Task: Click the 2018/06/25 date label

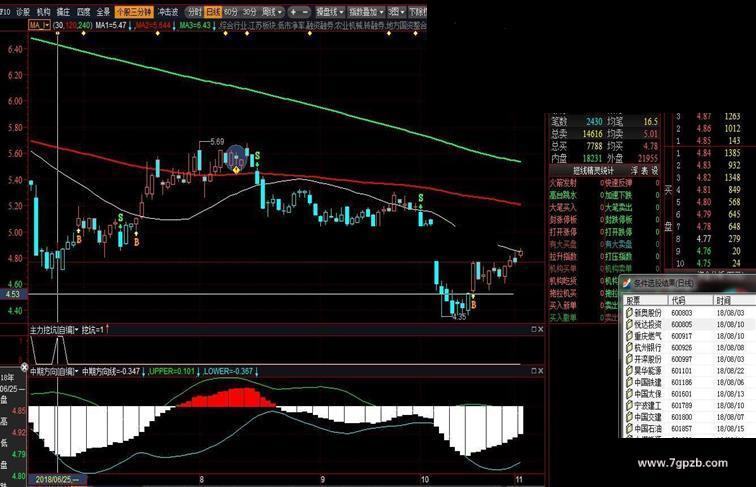Action: pos(57,479)
